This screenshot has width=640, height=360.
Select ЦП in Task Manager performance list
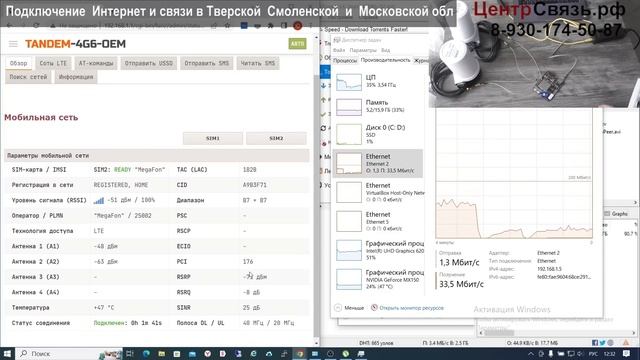coord(378,81)
